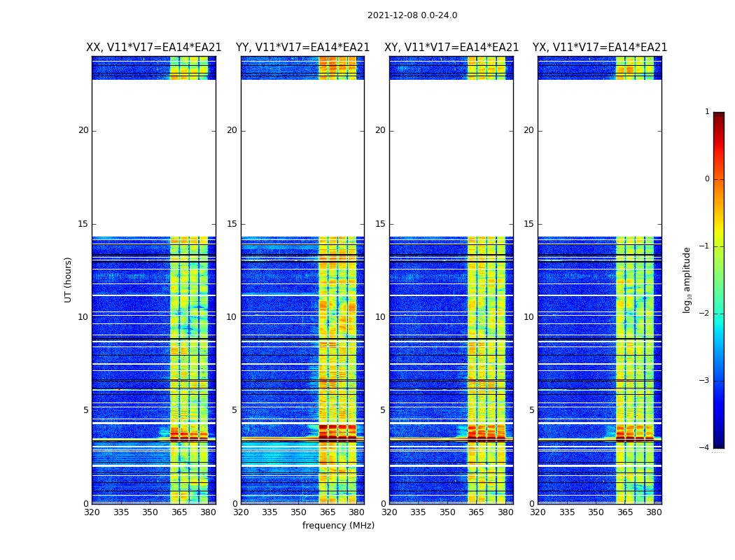
Task: Click the log10 amplitude colorbar label
Action: (687, 280)
